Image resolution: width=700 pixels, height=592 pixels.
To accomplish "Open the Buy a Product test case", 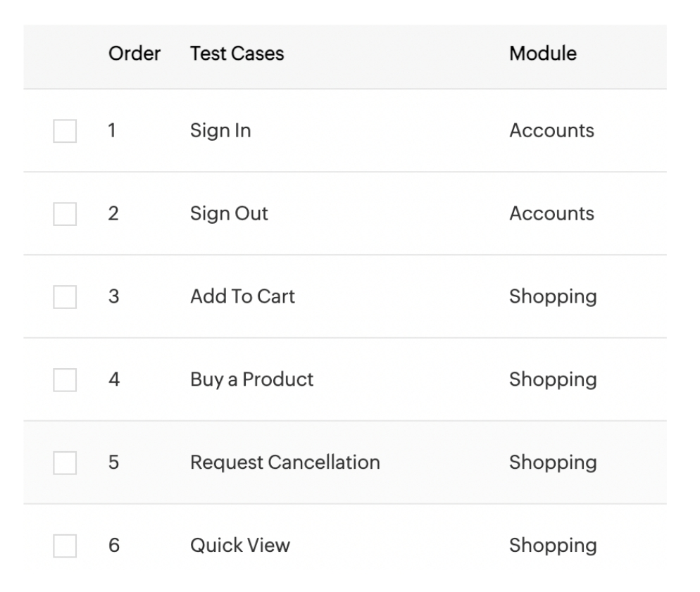I will [x=251, y=380].
